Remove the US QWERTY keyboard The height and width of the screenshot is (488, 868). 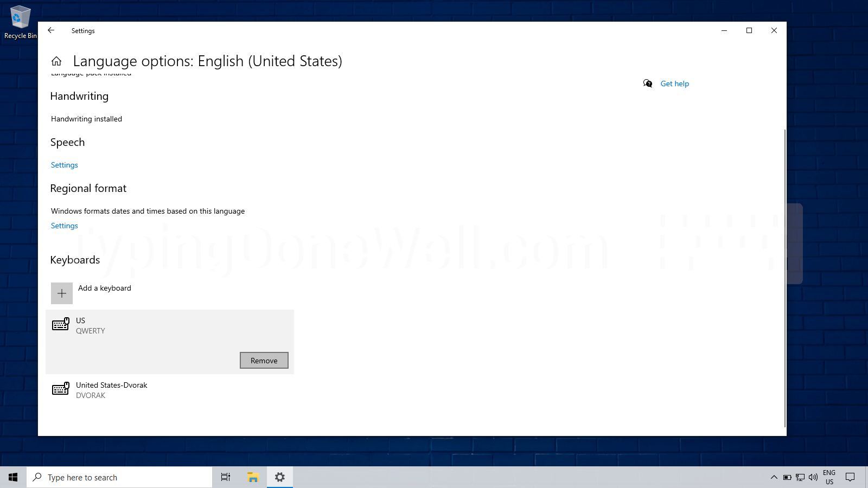click(264, 360)
